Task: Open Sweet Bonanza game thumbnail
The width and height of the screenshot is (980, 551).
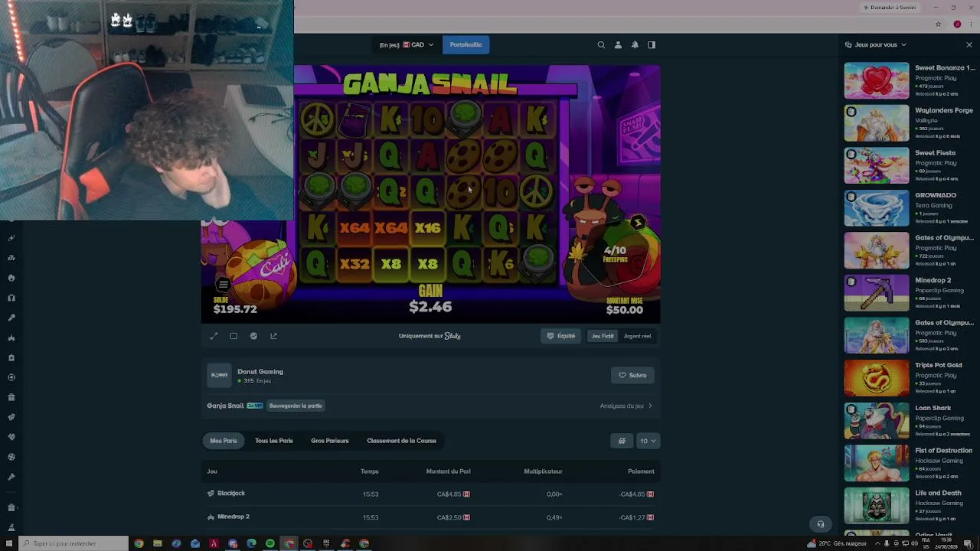Action: pyautogui.click(x=877, y=80)
